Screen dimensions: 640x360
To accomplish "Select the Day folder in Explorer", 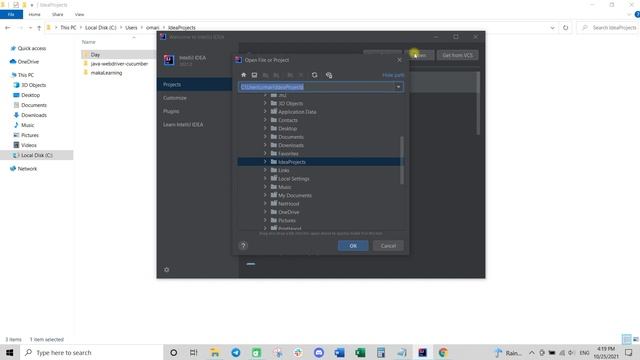I will tap(95, 54).
